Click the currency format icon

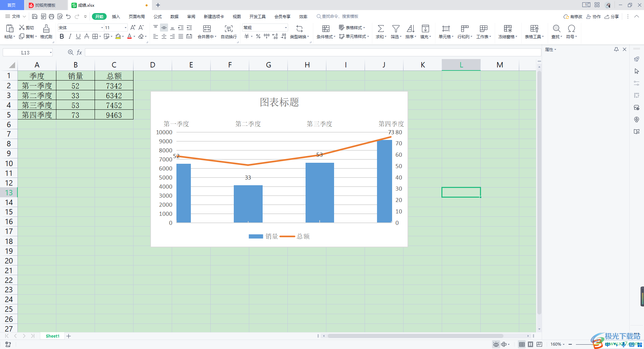pyautogui.click(x=247, y=36)
